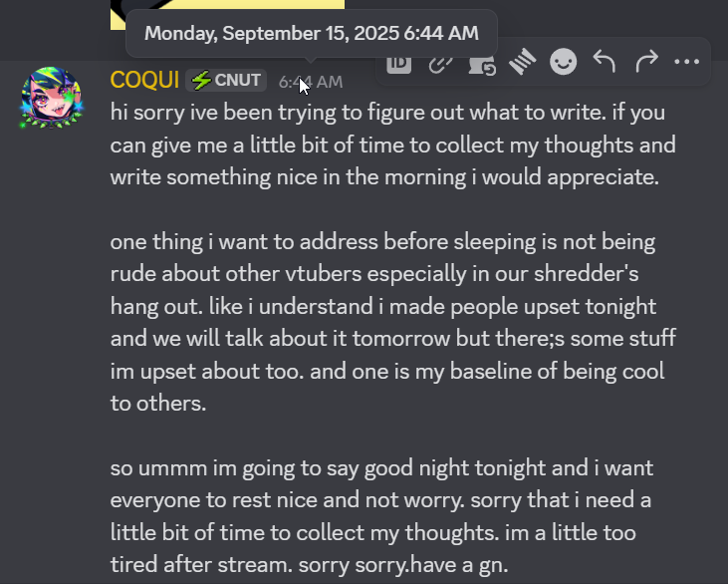Click the paragraph starting 'one thing i want'
728x584 pixels.
pyautogui.click(x=392, y=323)
